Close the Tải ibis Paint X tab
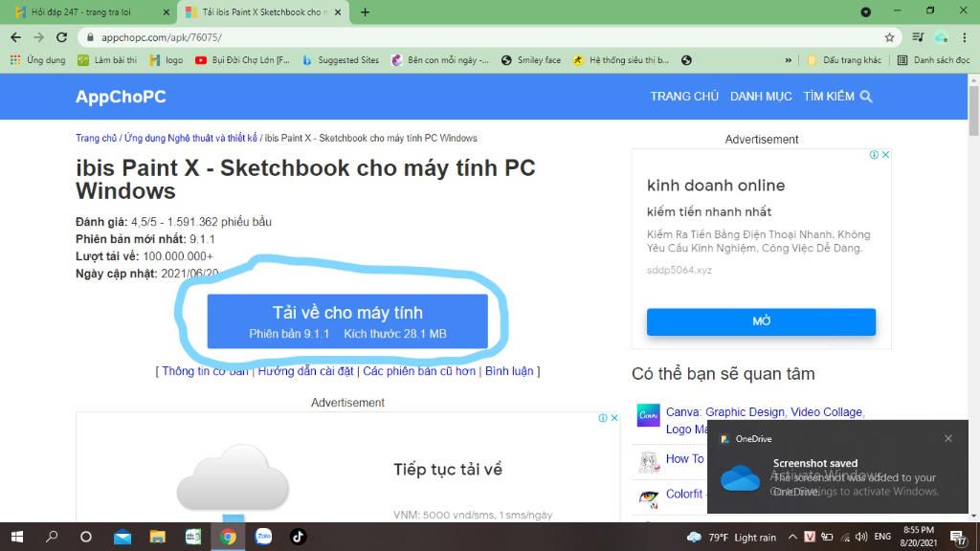This screenshot has height=551, width=980. (x=338, y=11)
